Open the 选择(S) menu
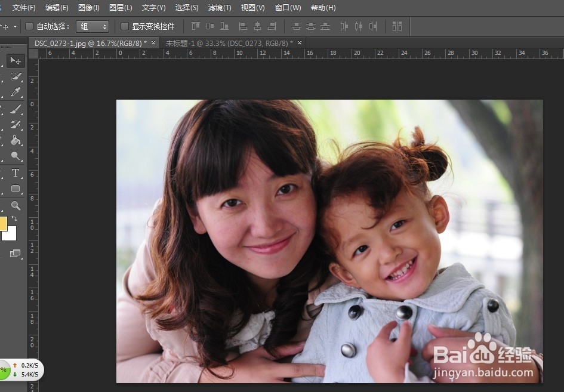This screenshot has height=392, width=564. tap(187, 8)
